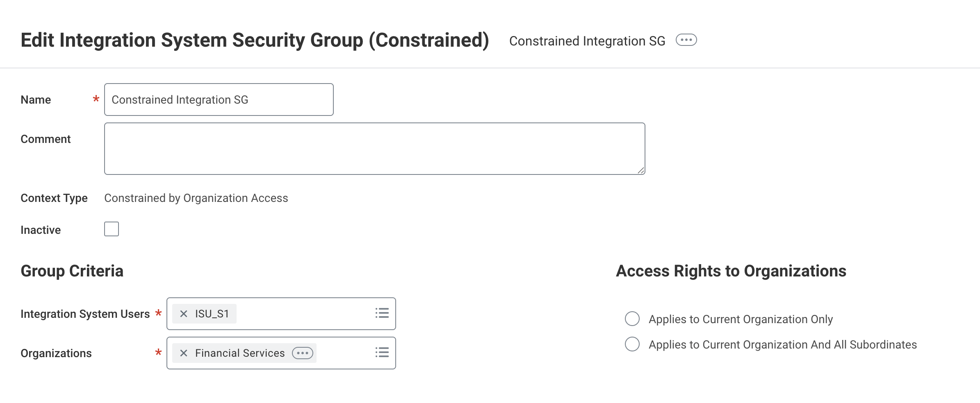Image resolution: width=980 pixels, height=403 pixels.
Task: Open related actions for Financial Services
Action: (x=303, y=353)
